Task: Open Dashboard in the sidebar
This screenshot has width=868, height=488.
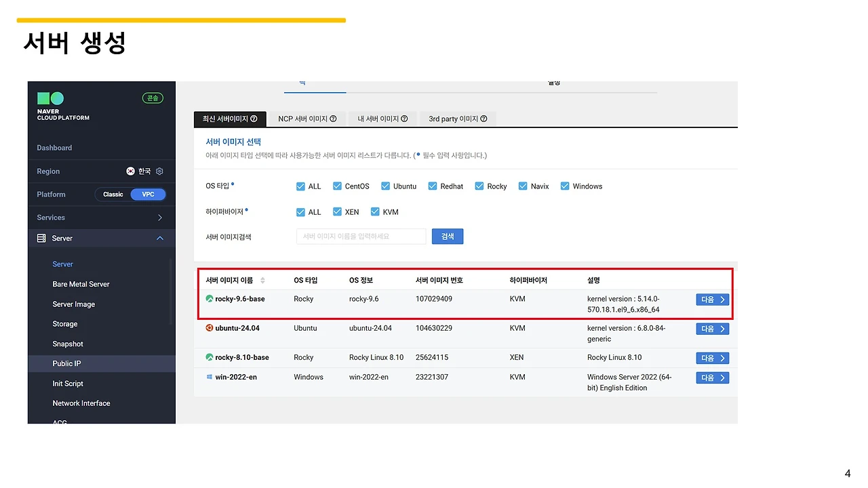Action: pos(54,148)
